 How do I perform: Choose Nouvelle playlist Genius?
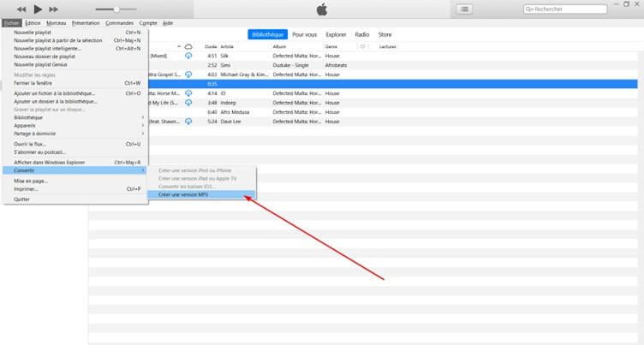tap(75, 64)
